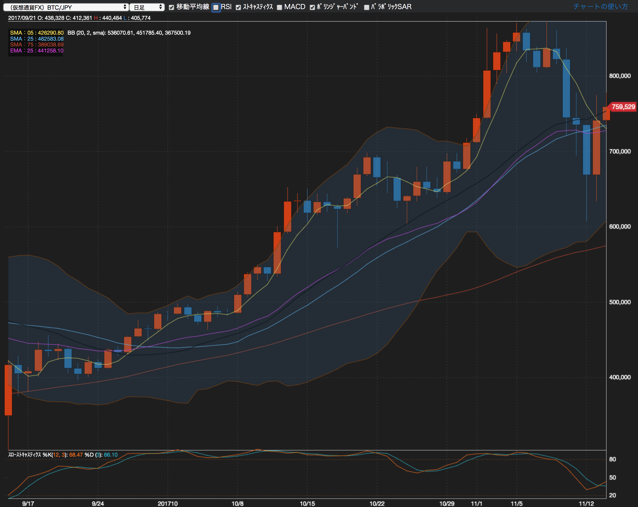
Task: Toggle the ボリンジャーバンド Bollinger Bands checkbox
Action: click(x=312, y=7)
